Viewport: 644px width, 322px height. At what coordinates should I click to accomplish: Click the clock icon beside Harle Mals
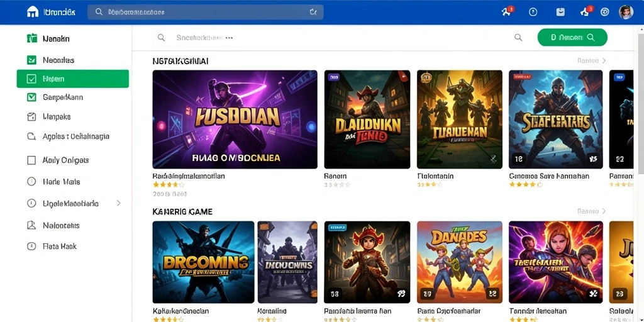pyautogui.click(x=31, y=182)
